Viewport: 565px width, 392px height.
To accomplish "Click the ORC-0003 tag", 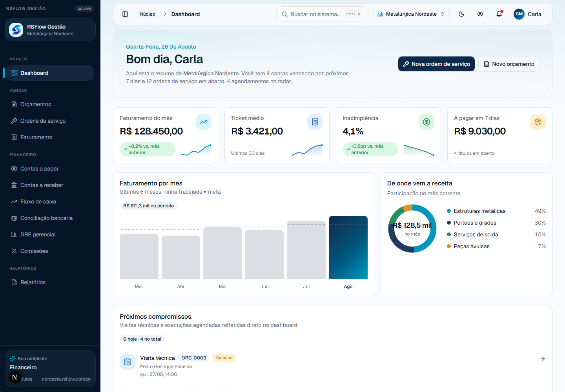I will tap(194, 358).
